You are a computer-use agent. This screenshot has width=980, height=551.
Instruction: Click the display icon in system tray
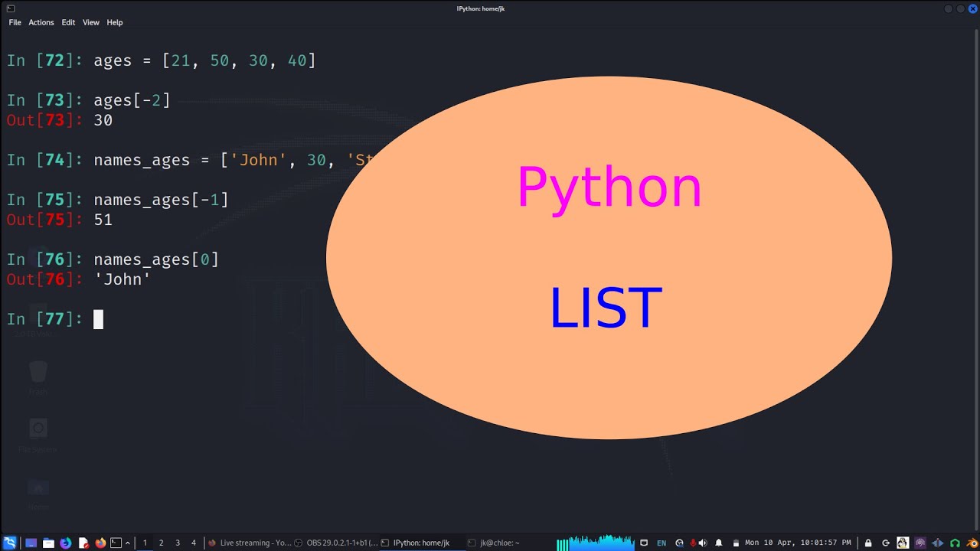pos(644,543)
